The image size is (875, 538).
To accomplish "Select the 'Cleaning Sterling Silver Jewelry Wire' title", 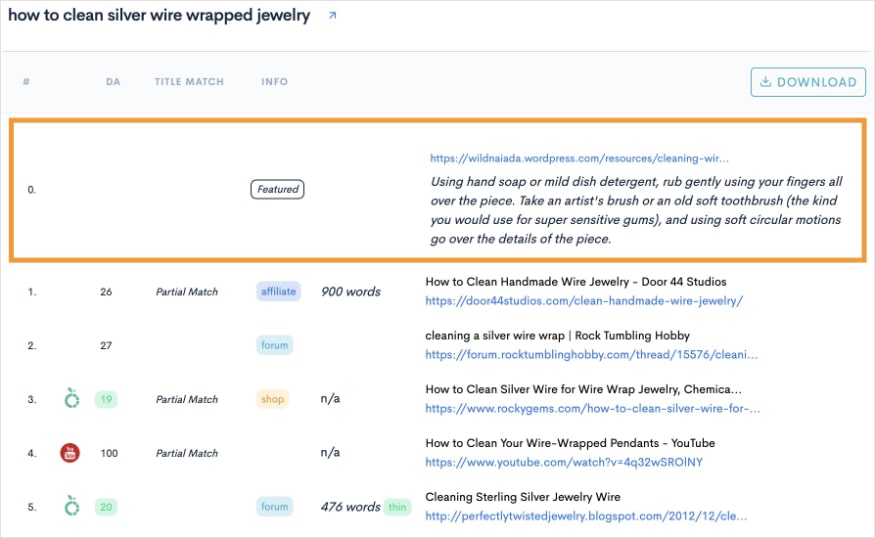I will coord(523,497).
